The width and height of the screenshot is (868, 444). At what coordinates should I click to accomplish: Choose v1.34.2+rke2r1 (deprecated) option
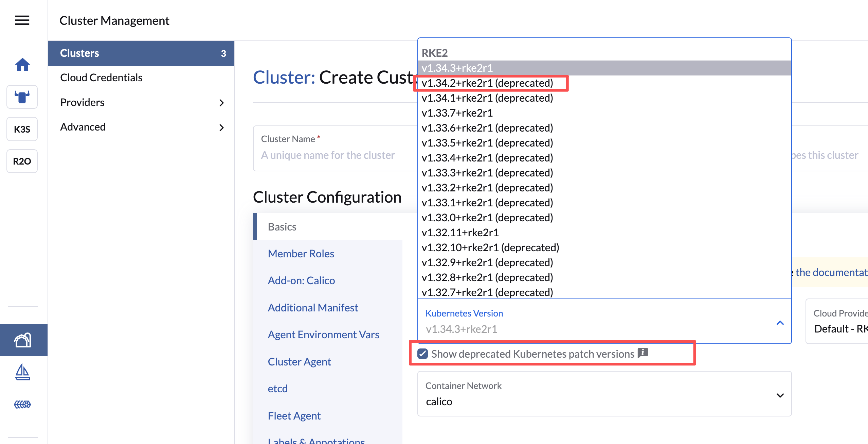point(487,83)
